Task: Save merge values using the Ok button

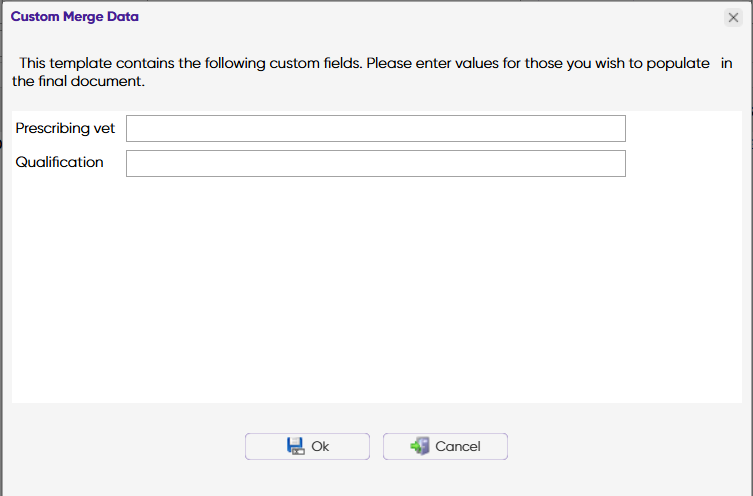Action: pos(307,446)
